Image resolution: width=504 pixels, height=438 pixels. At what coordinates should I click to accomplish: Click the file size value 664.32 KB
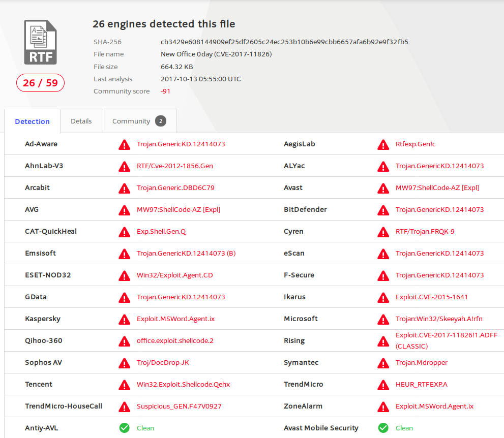(x=177, y=67)
